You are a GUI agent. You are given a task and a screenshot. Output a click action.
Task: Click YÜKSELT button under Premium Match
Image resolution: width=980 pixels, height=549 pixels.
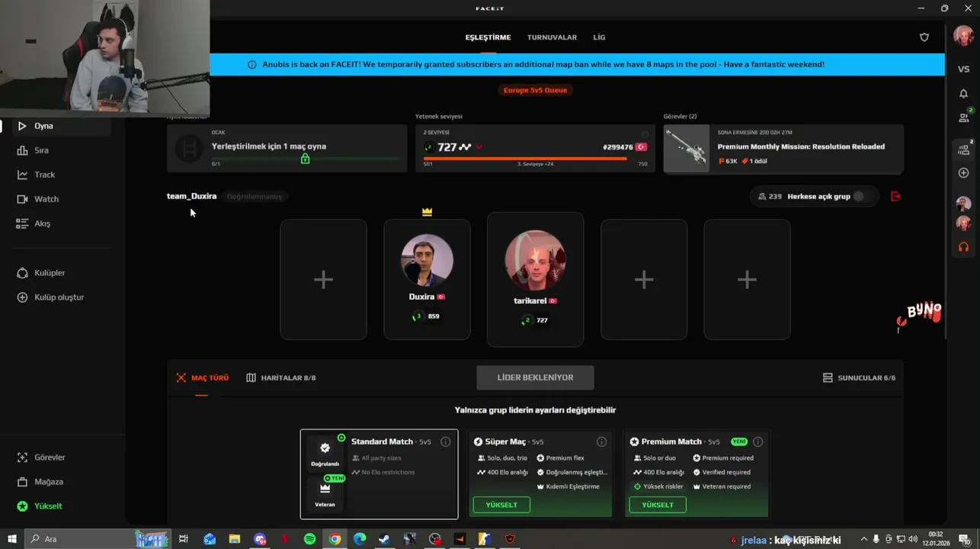pos(658,505)
